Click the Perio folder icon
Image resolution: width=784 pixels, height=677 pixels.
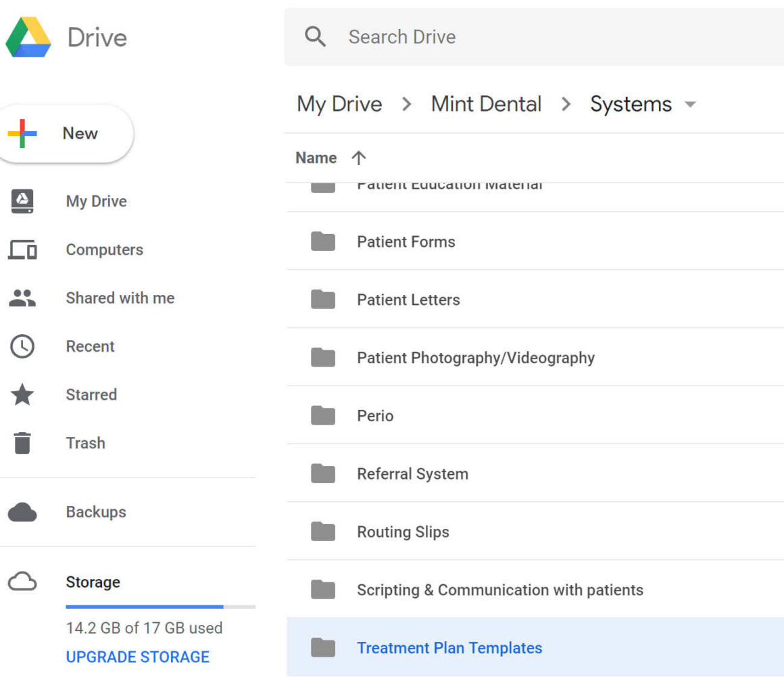(x=323, y=415)
